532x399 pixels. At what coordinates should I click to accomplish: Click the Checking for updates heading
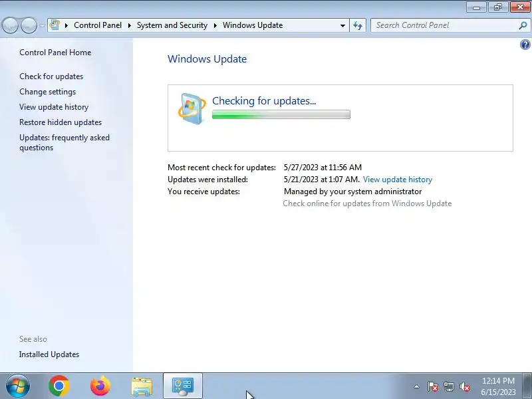tap(264, 101)
